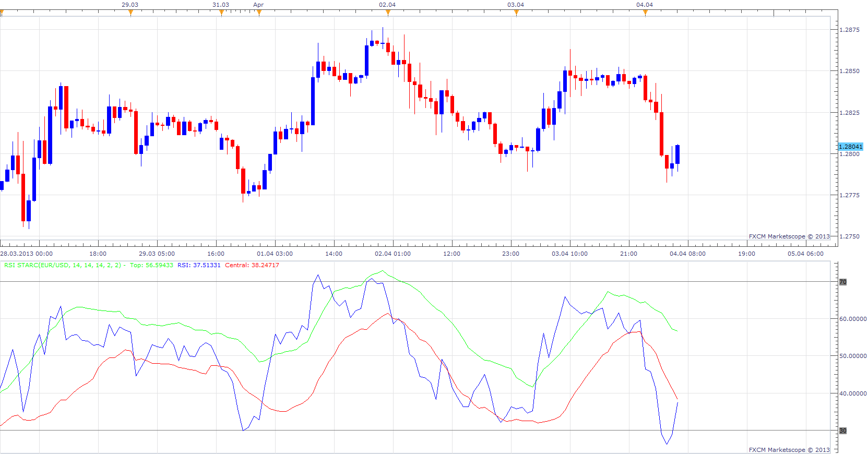Click the 03.04 10:00 time label
This screenshot has height=454, width=868.
[x=569, y=254]
